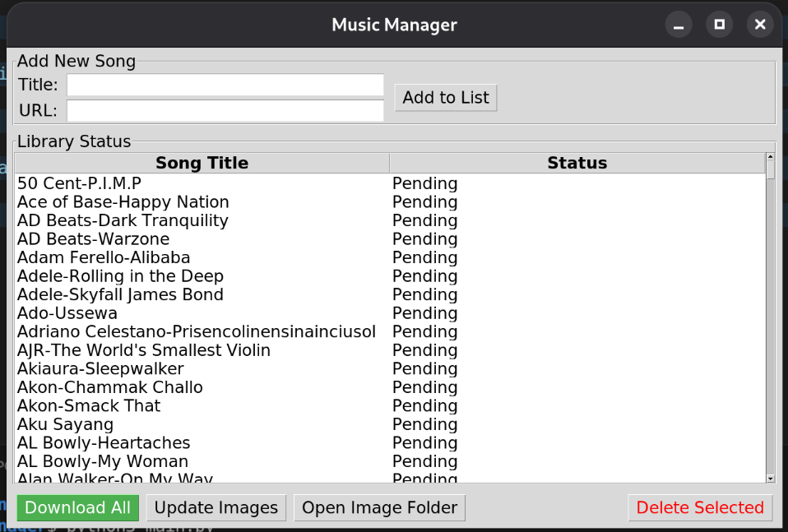Click the green Download All button

click(77, 508)
